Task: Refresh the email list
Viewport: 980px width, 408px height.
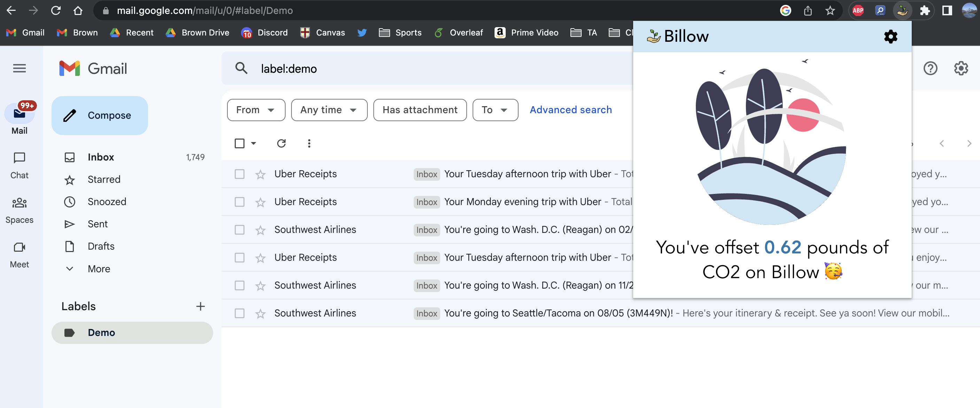Action: 281,143
